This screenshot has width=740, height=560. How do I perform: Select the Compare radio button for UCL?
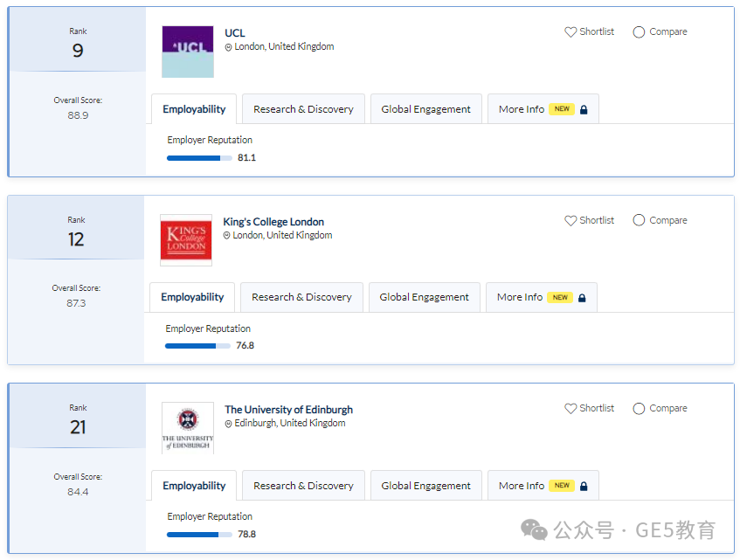pos(639,32)
